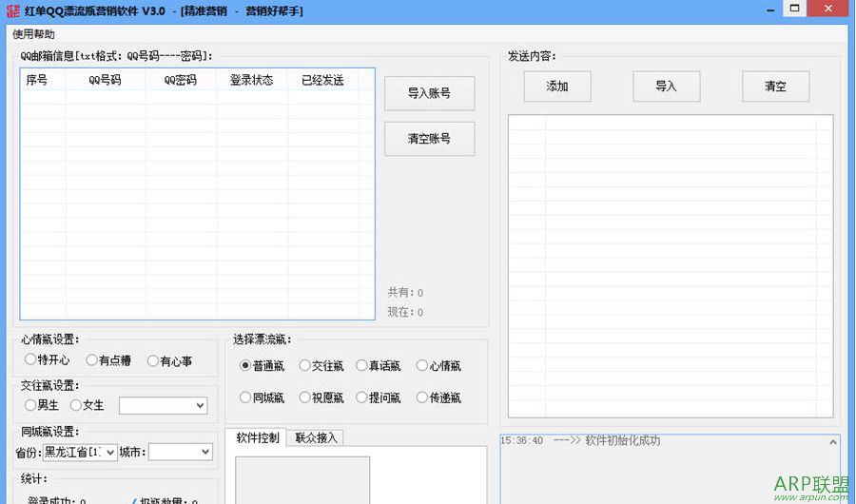Click the red app icon in title bar
Viewport: 856px width, 504px height.
pyautogui.click(x=13, y=10)
